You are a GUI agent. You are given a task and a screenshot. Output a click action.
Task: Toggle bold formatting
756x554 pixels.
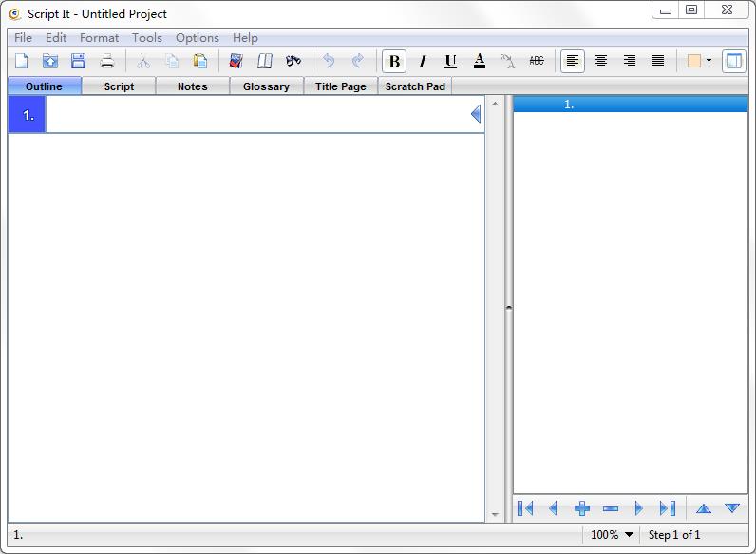(x=394, y=61)
